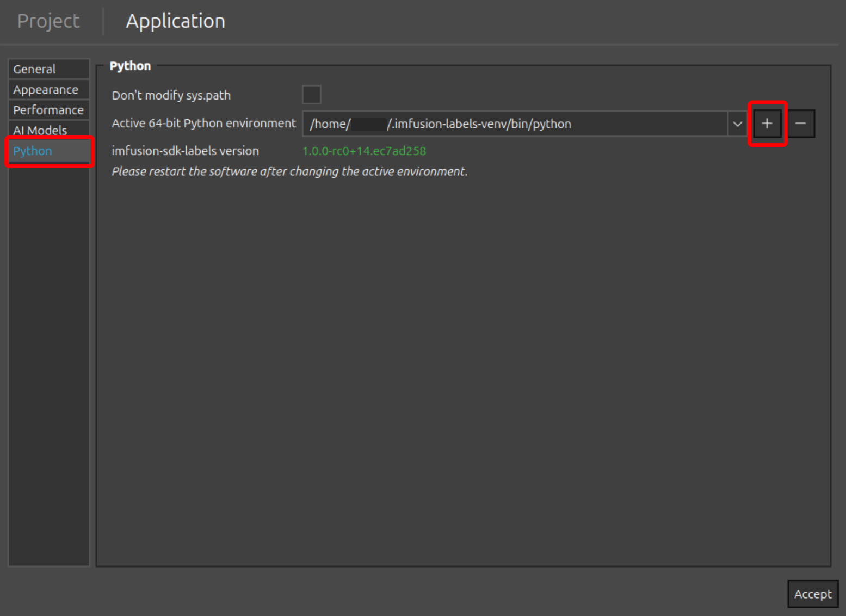This screenshot has width=846, height=616.
Task: Click the Don't modify sys.path label
Action: [x=171, y=95]
